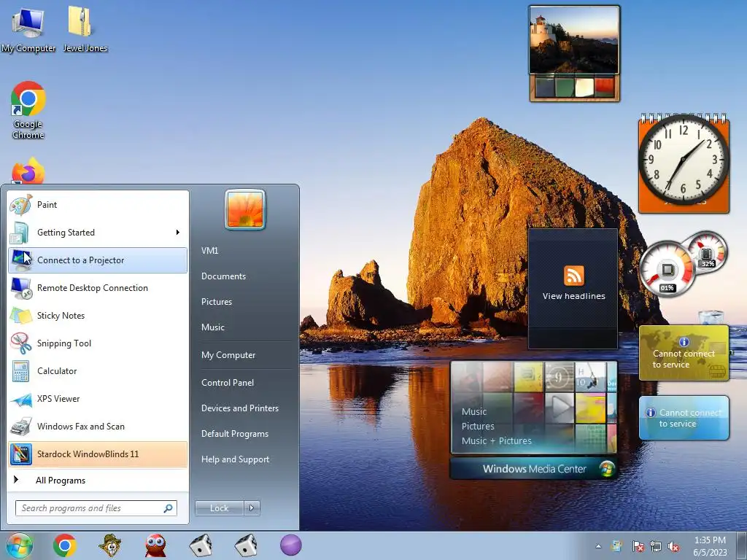The height and width of the screenshot is (560, 747).
Task: Open Stardock WindowBlinds 11
Action: [x=98, y=454]
